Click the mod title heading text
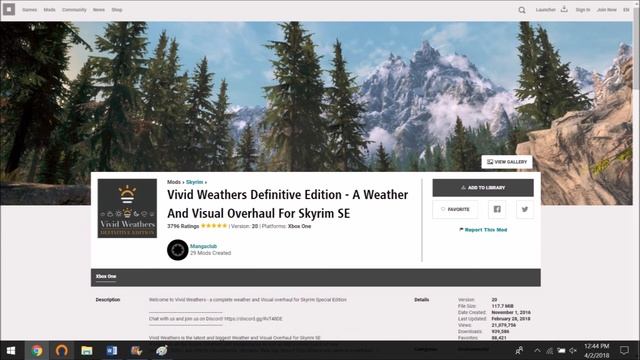 287,204
